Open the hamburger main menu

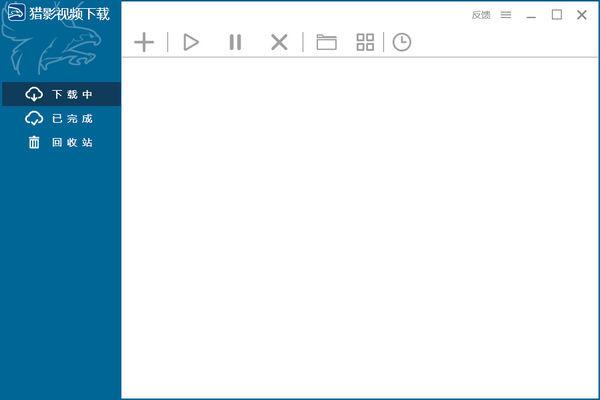(x=506, y=15)
